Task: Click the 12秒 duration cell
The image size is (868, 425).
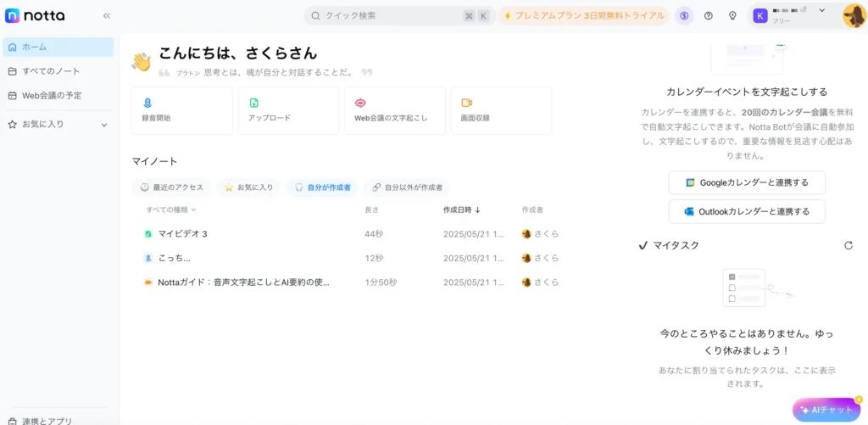Action: coord(374,258)
